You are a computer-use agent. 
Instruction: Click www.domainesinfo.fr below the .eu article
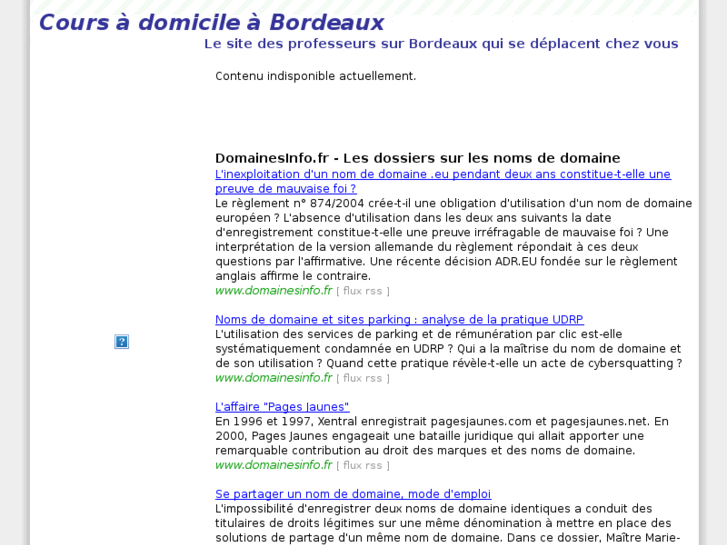[x=274, y=291]
